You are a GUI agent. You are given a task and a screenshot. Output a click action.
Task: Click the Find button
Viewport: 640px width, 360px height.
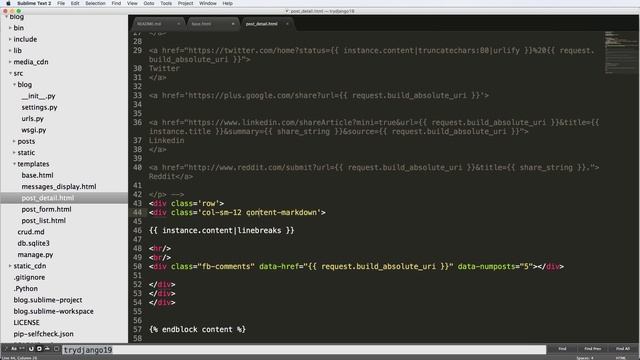[562, 349]
